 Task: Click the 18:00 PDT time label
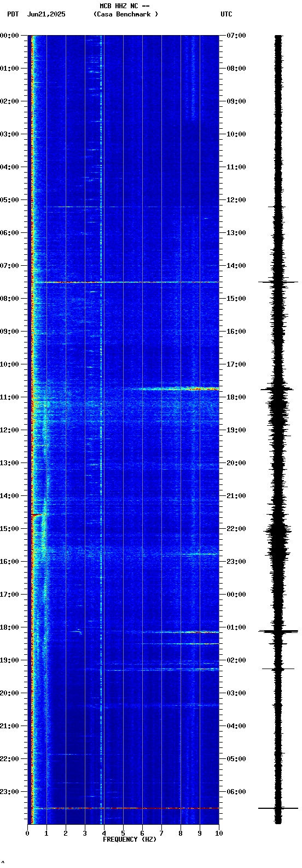pyautogui.click(x=10, y=627)
